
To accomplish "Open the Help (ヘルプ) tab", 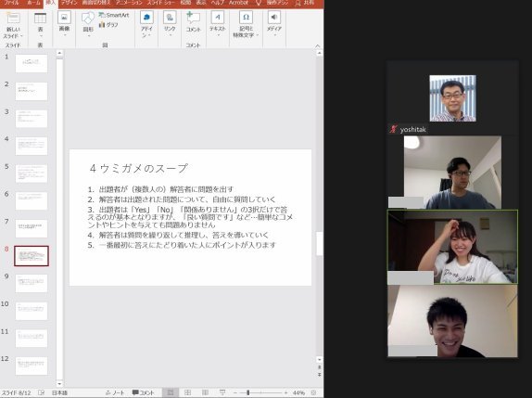I will click(x=217, y=3).
